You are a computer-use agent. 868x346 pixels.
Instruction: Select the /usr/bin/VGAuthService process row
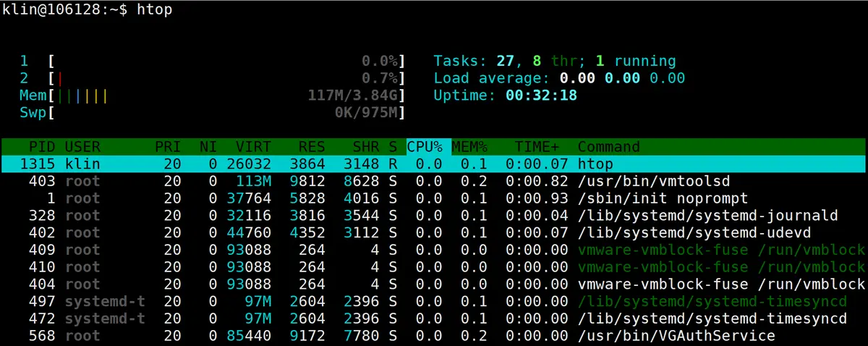pos(433,336)
